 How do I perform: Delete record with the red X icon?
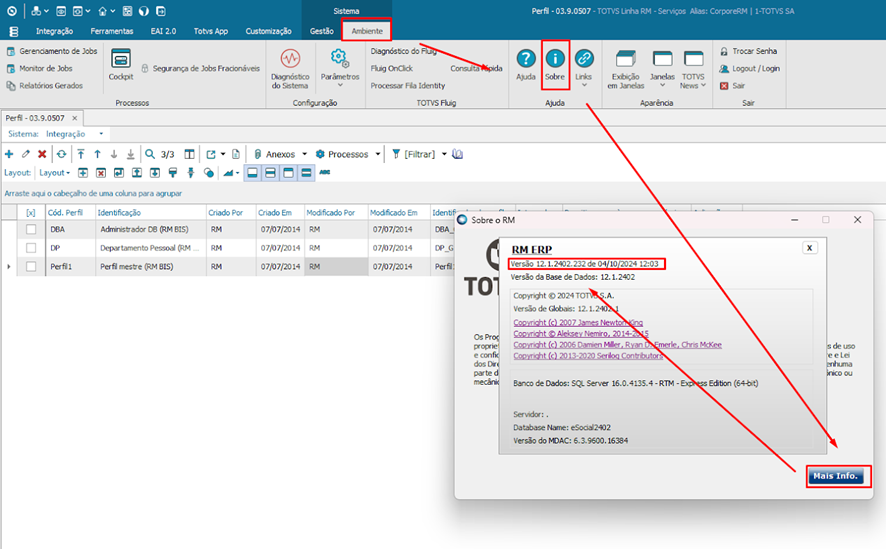(42, 154)
